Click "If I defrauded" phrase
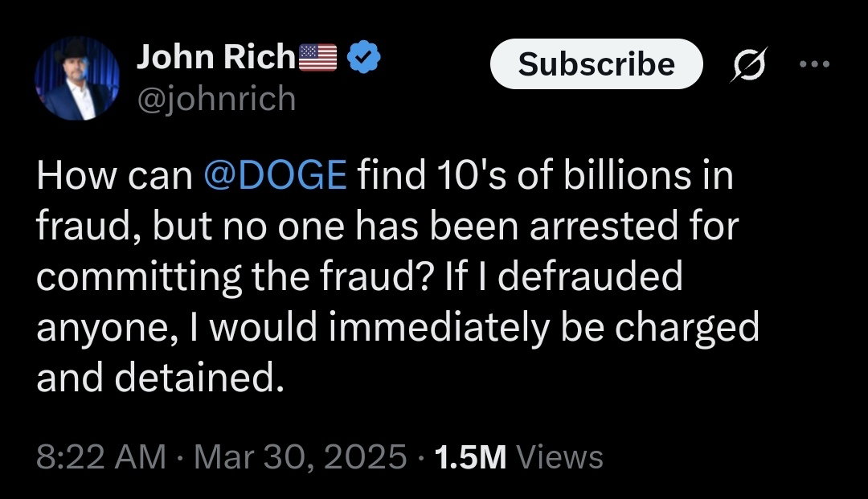868x499 pixels. [x=563, y=277]
